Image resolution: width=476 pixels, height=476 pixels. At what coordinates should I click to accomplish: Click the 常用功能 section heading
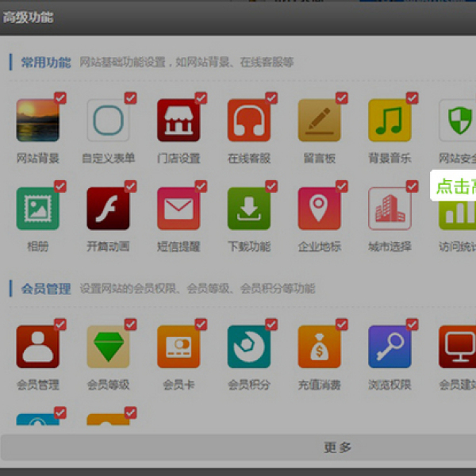coord(46,62)
